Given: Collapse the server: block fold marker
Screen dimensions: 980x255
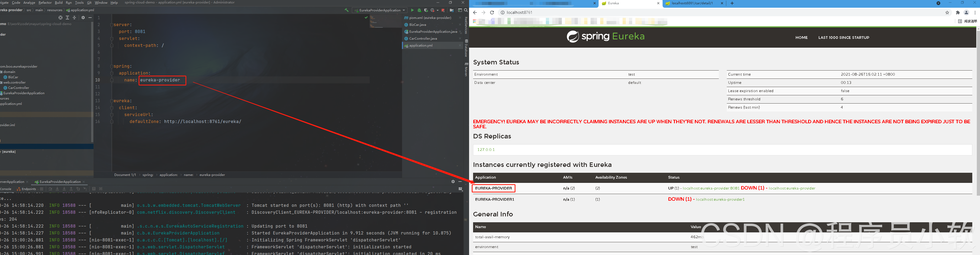Looking at the screenshot, I should click(x=112, y=25).
